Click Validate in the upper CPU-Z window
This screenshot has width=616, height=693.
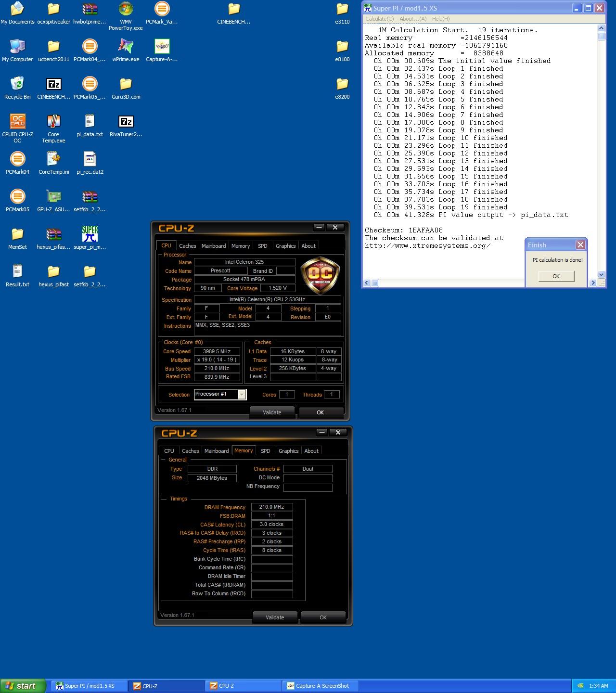[272, 412]
